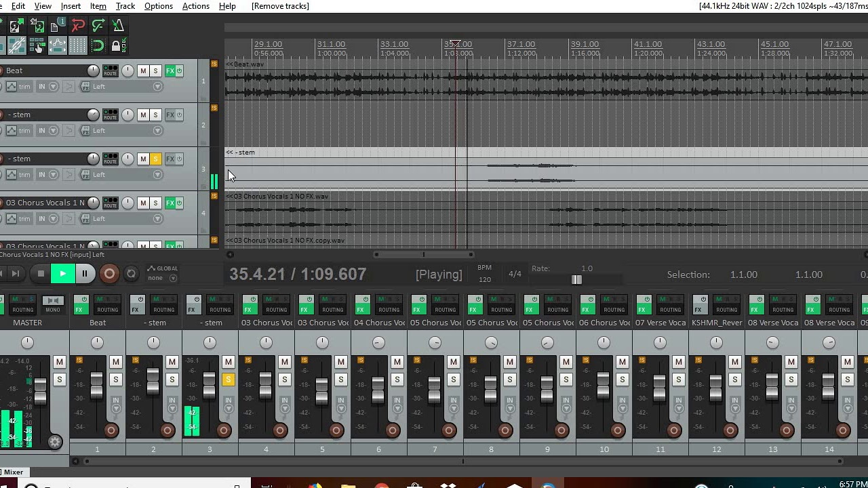Click the Pause transport button
Image resolution: width=868 pixels, height=488 pixels.
85,274
